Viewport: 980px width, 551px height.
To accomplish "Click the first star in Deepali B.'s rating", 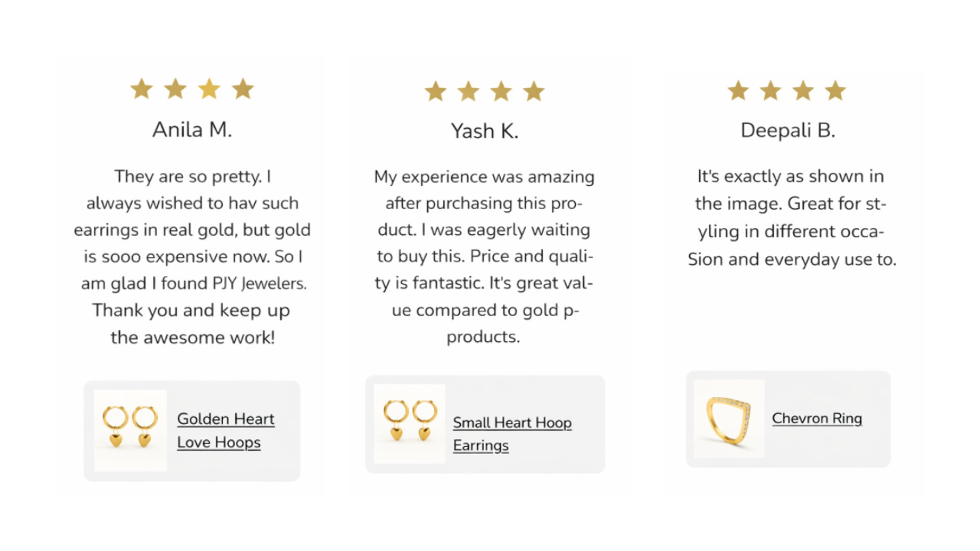I will (x=738, y=91).
